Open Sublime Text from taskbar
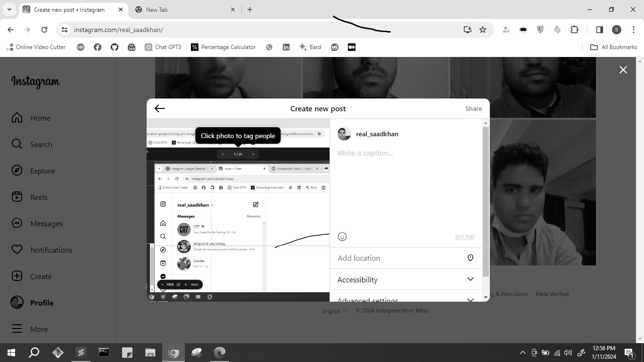The width and height of the screenshot is (644, 362). point(81,353)
